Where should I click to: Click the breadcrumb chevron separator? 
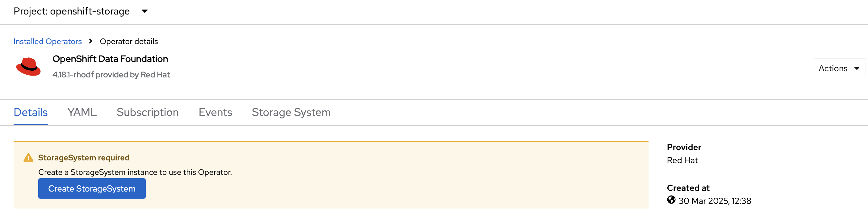click(x=91, y=41)
